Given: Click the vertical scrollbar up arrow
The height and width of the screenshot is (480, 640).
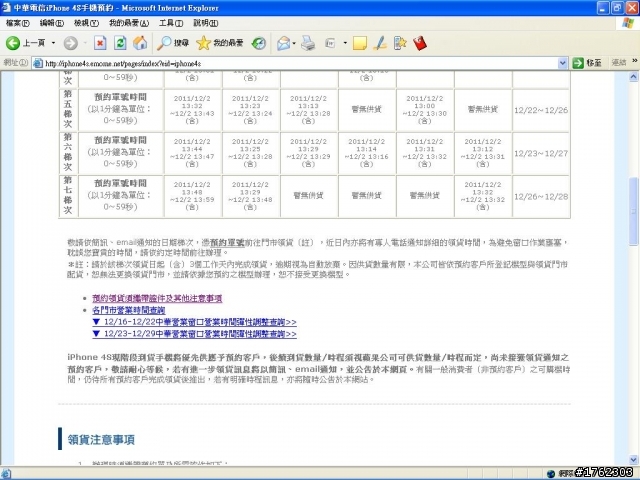Looking at the screenshot, I should 633,77.
